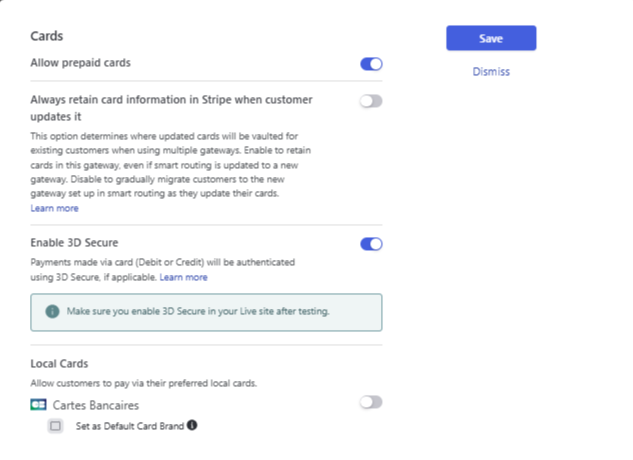Turn on Cartes Bancaires toggle

point(371,402)
